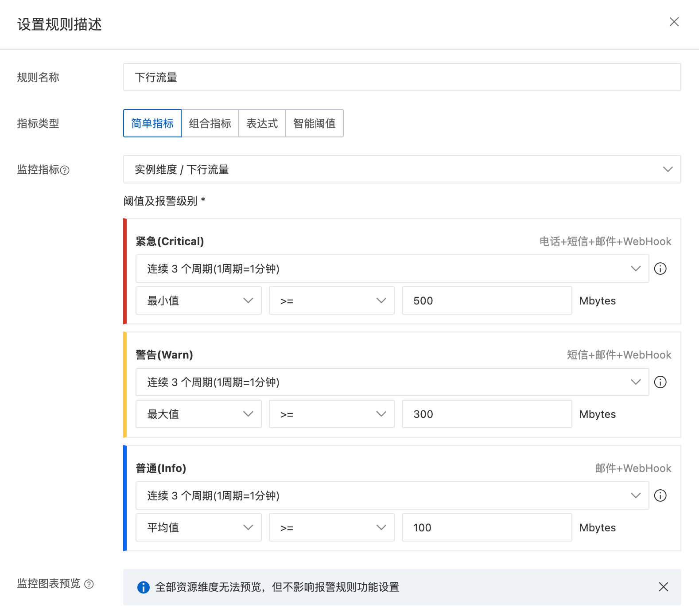699x616 pixels.
Task: Click the 全部资源维度无法预览 notice message
Action: click(x=277, y=587)
